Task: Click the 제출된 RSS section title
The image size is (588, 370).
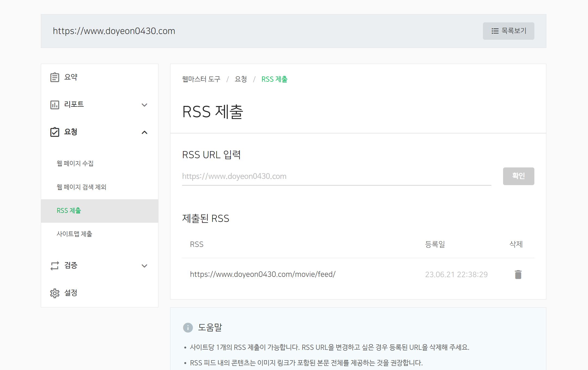Action: click(206, 218)
